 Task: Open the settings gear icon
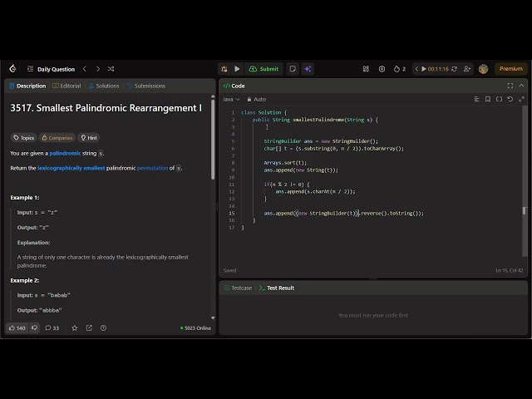382,69
